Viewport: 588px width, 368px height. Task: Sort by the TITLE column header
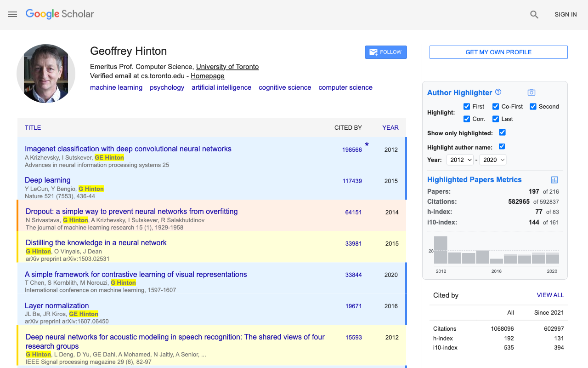(33, 127)
